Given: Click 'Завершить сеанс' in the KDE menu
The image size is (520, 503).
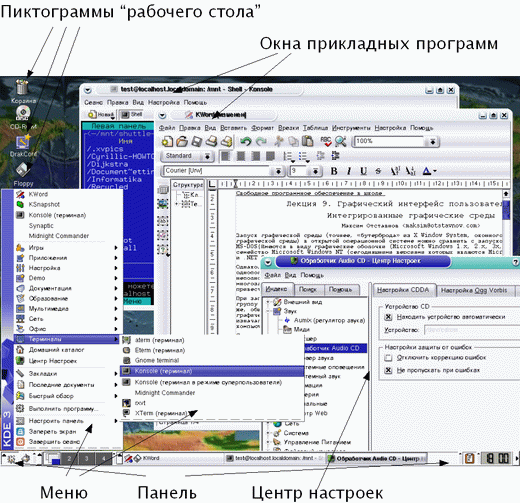Looking at the screenshot, I should point(53,442).
